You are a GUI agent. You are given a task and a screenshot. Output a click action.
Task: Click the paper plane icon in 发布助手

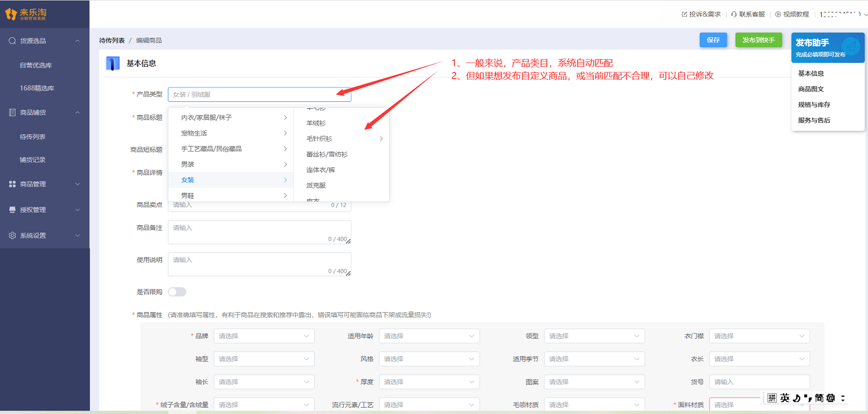850,46
